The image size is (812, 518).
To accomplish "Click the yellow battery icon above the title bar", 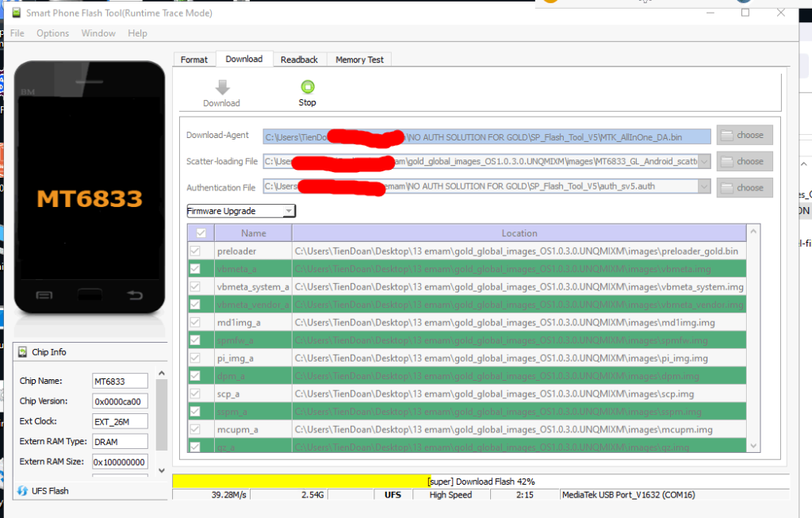I will (x=550, y=3).
